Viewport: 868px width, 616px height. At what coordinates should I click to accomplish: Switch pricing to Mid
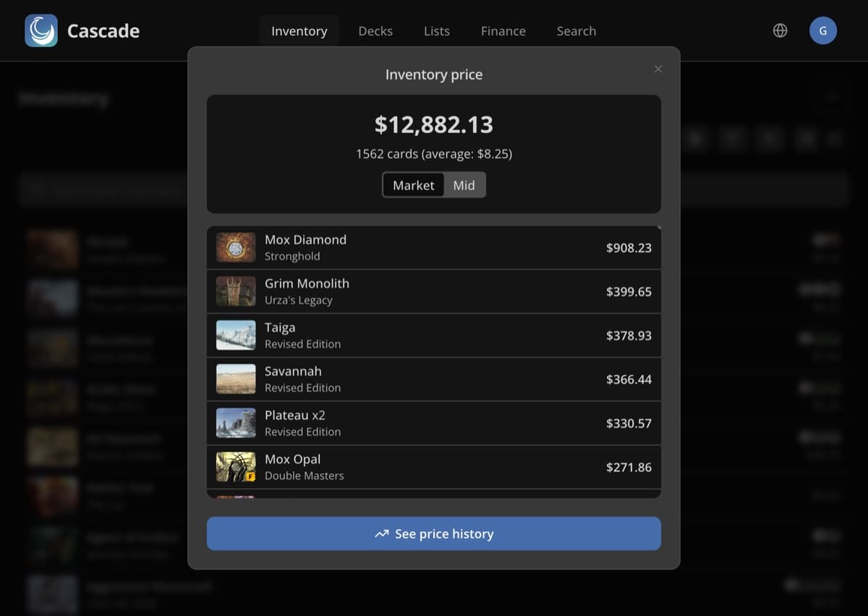(x=464, y=185)
